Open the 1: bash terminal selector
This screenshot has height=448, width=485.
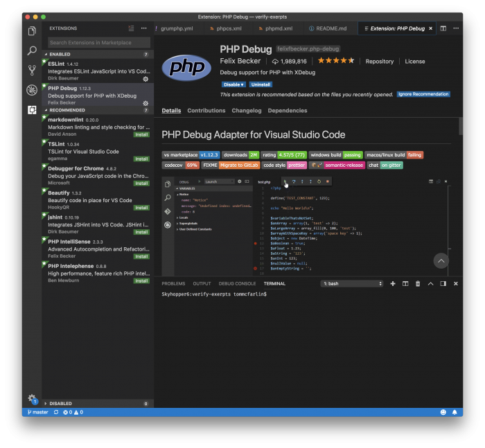click(352, 283)
